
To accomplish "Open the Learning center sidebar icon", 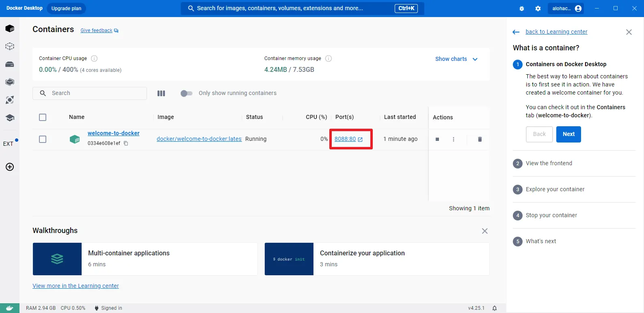I will 10,118.
